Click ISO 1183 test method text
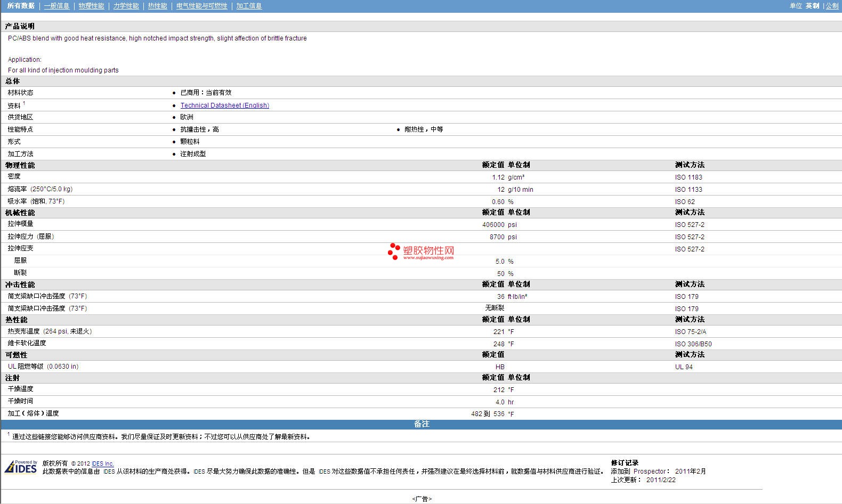 (689, 177)
